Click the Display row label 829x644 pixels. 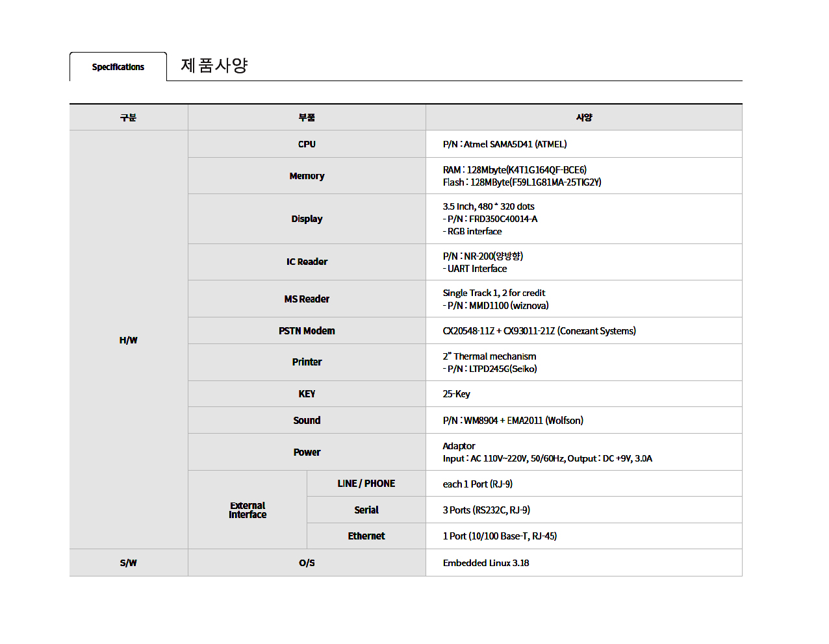click(307, 219)
